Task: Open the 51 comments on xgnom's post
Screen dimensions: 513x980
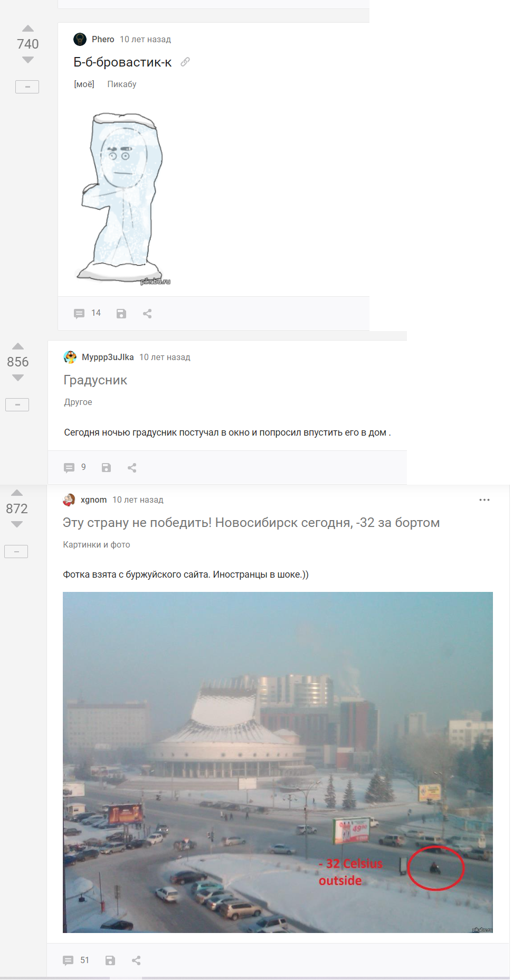Action: coord(76,960)
